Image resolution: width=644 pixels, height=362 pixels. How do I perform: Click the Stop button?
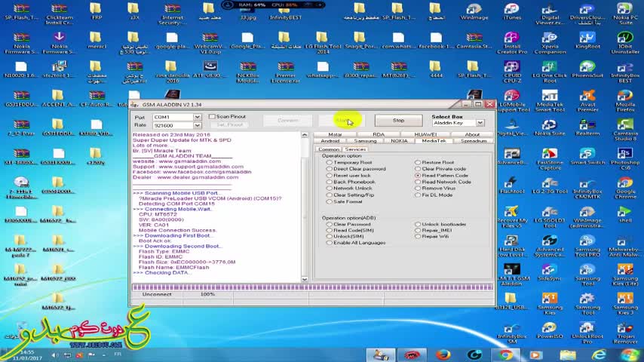tap(398, 121)
